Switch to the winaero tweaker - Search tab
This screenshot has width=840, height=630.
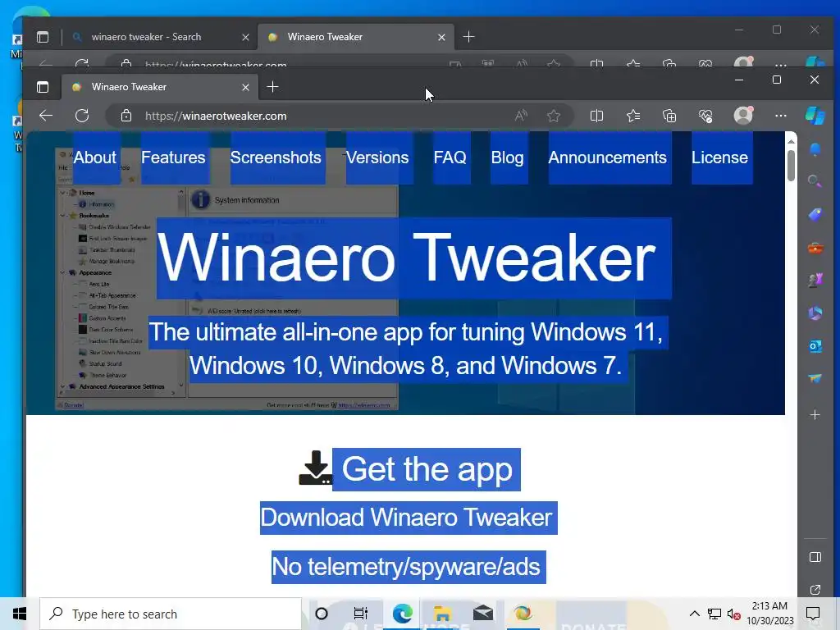159,37
